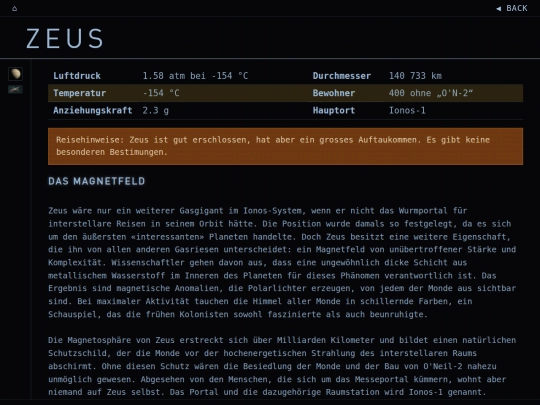Click the Hauptort value Ionos-1
Viewport: 540px width, 405px height.
click(x=407, y=111)
